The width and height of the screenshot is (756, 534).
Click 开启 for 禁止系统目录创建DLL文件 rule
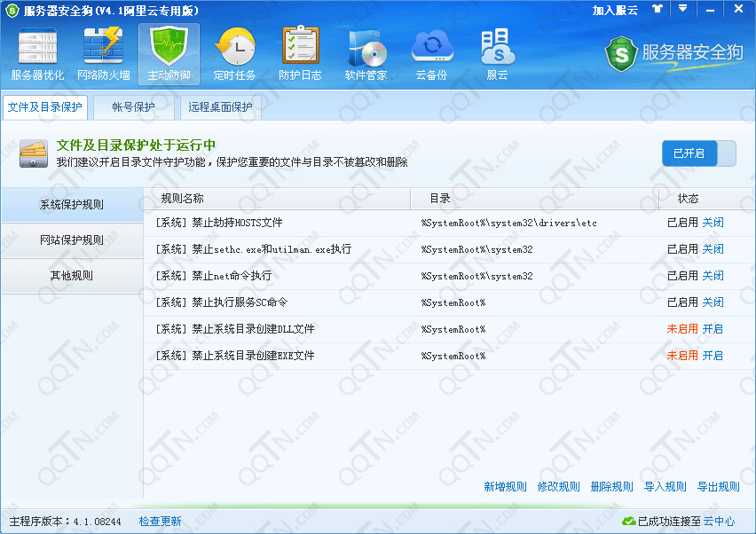click(x=713, y=329)
